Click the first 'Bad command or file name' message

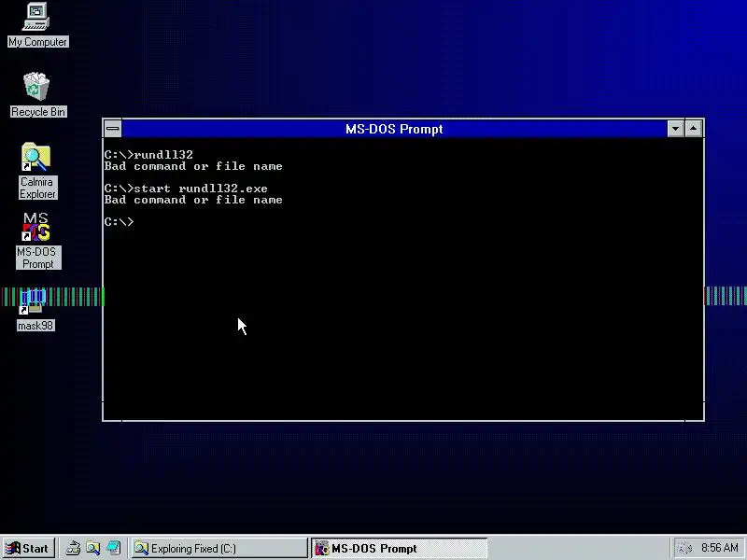coord(193,166)
